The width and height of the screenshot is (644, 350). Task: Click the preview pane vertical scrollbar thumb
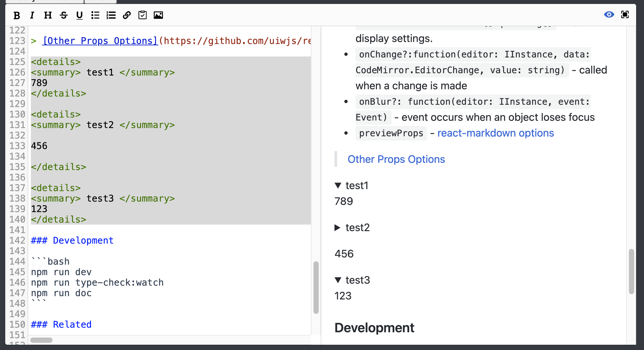(631, 272)
